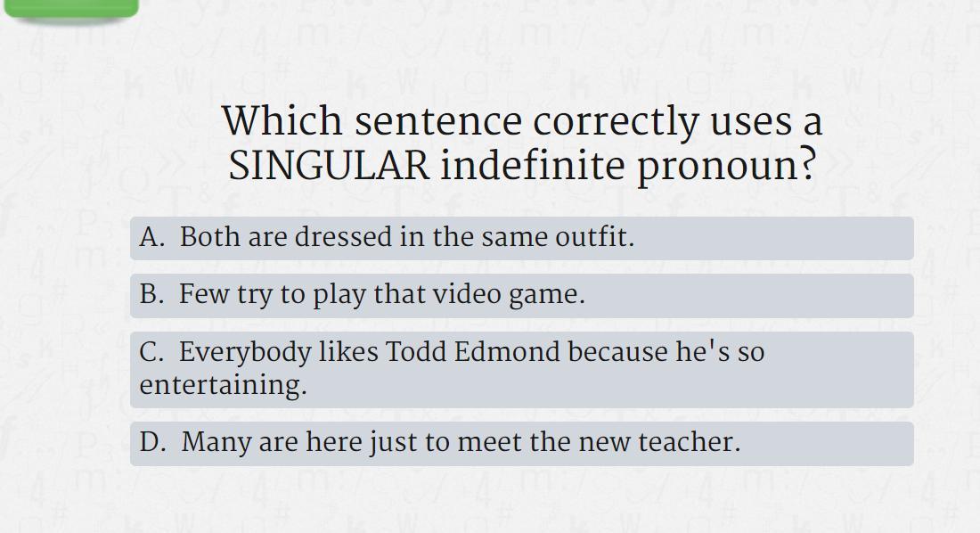
Task: Click the green button at top-left corner
Action: (x=70, y=8)
